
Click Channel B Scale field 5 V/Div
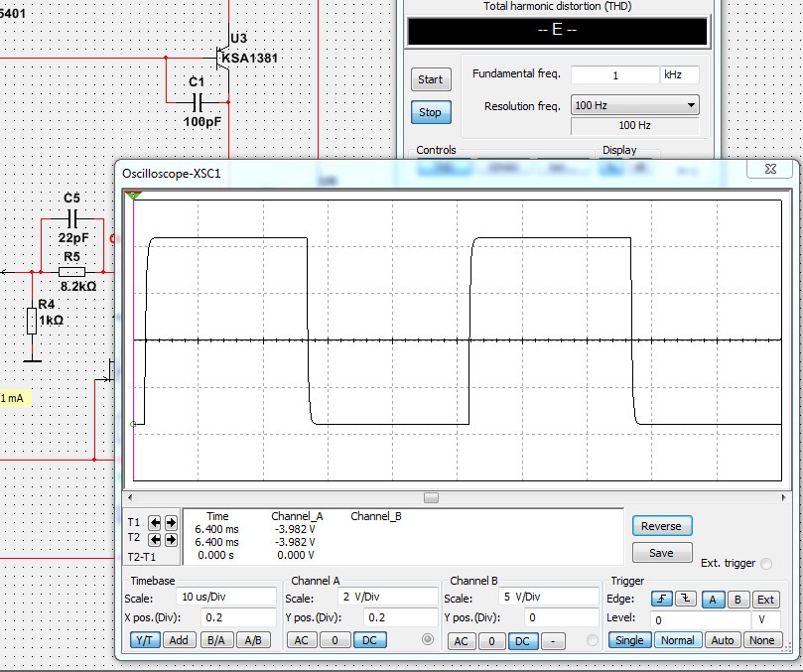(549, 597)
